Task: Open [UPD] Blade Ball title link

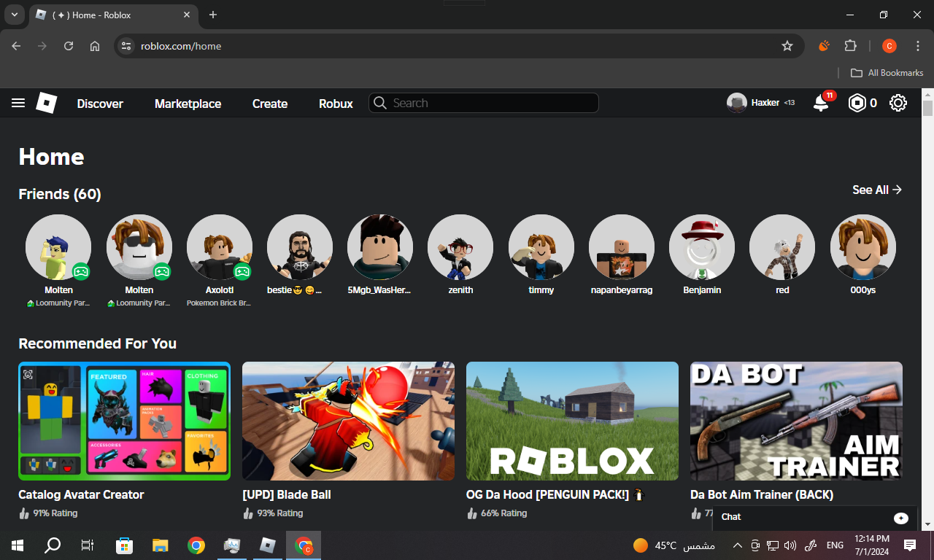Action: point(287,494)
